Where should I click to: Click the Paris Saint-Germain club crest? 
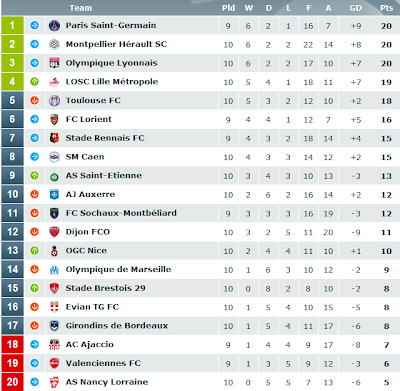tap(54, 26)
